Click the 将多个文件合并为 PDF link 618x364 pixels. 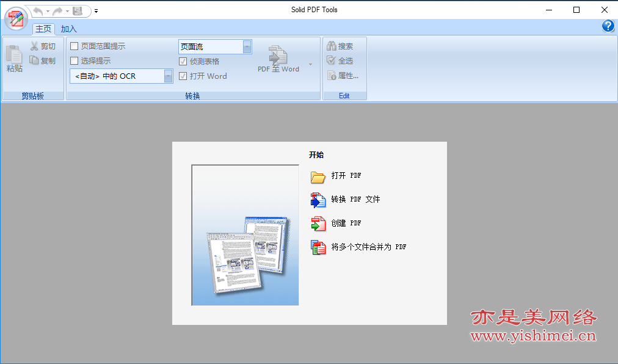click(x=368, y=247)
